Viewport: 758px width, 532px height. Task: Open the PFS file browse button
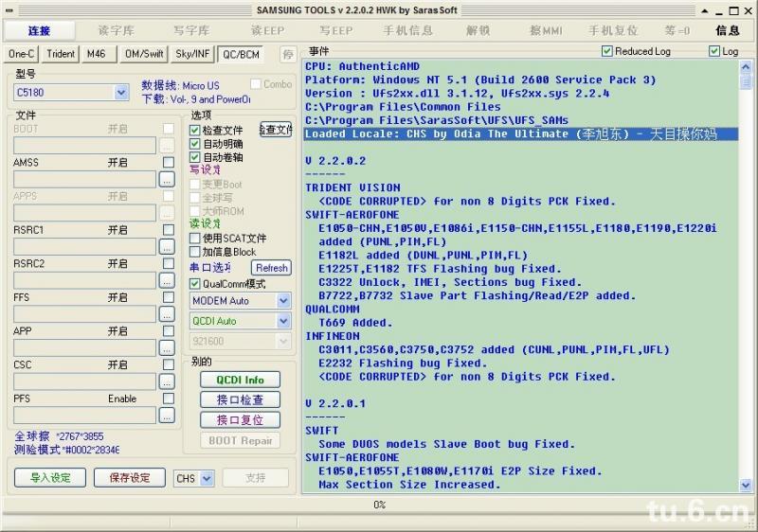coord(167,416)
